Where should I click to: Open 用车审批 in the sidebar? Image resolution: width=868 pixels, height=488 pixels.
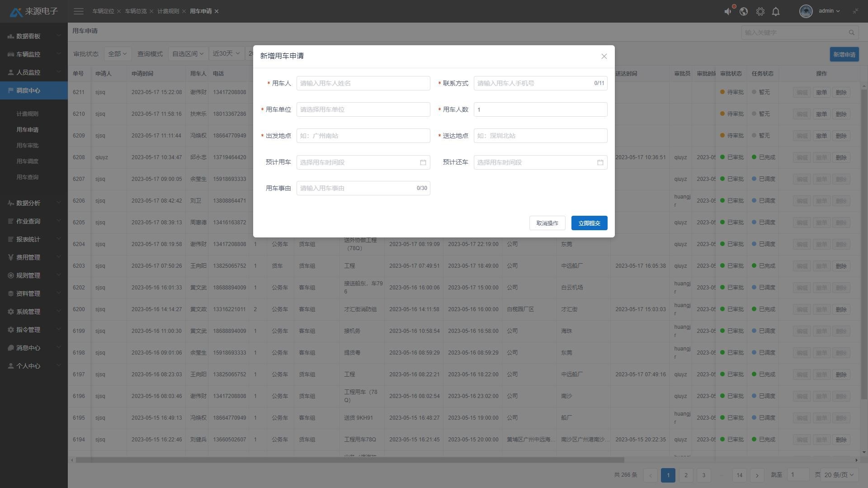pyautogui.click(x=28, y=146)
